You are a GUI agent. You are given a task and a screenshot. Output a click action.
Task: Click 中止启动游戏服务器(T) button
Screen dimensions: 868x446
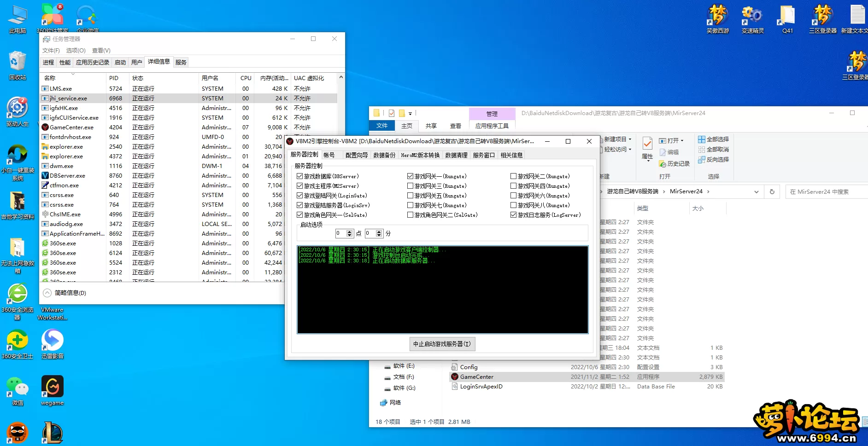(x=442, y=344)
